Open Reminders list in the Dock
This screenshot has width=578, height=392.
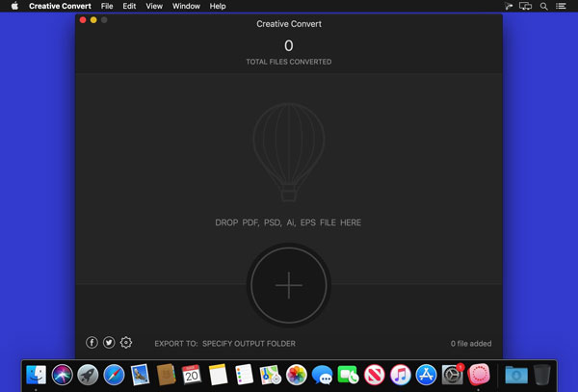244,375
